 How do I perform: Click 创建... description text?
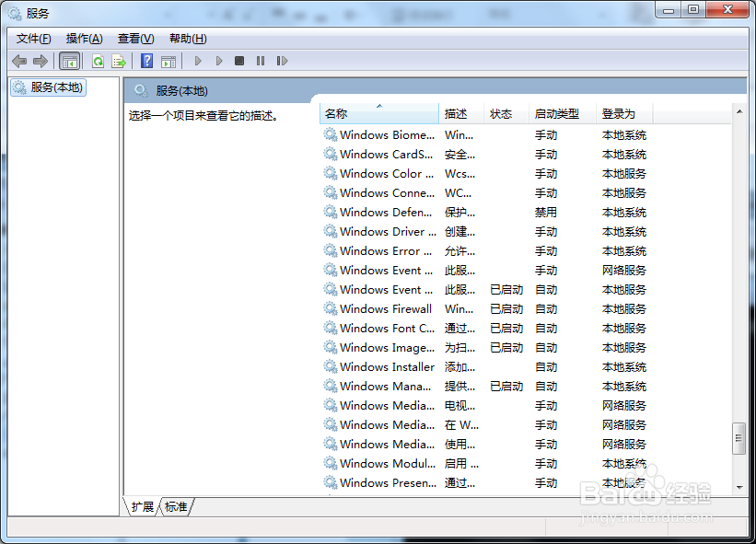click(x=459, y=231)
